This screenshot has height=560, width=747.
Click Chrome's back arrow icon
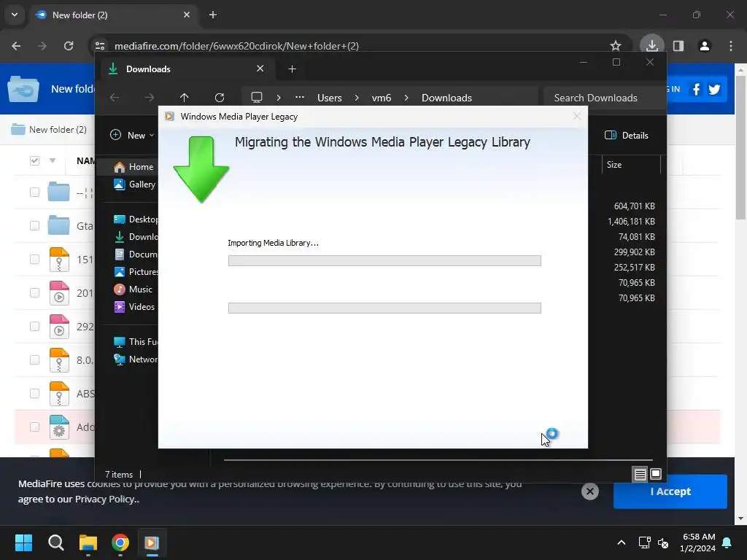[x=16, y=46]
